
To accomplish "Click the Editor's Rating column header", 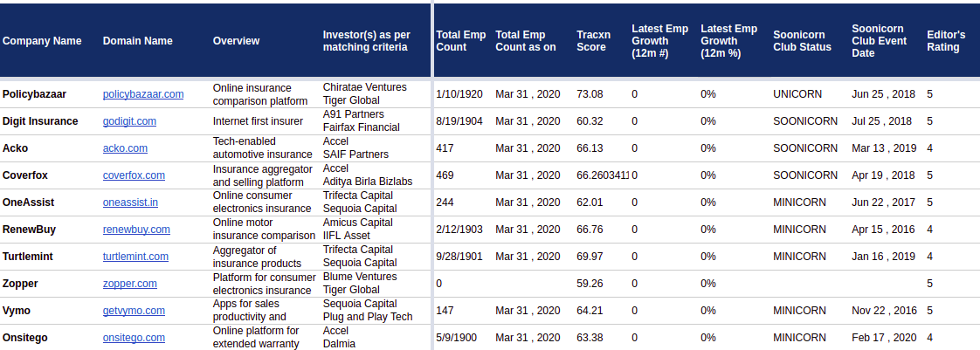I will coord(946,41).
